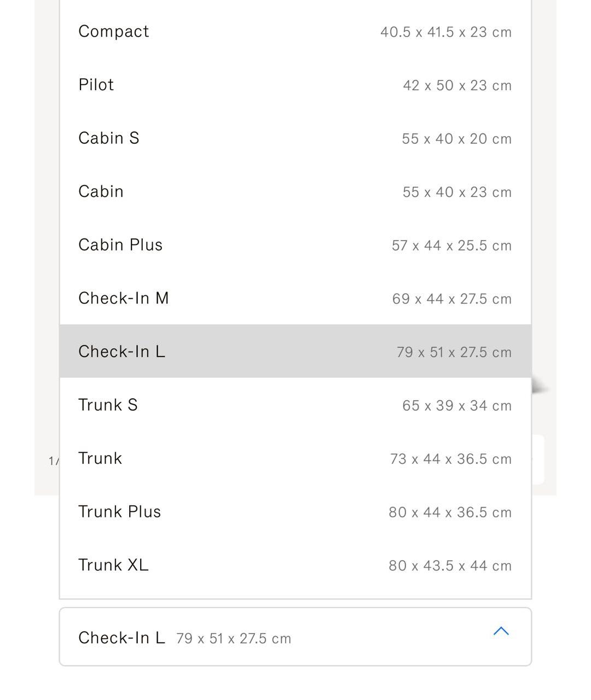Select Trunk 73 x 44 x 36.5 cm
Image resolution: width=591 pixels, height=700 pixels.
[100, 458]
